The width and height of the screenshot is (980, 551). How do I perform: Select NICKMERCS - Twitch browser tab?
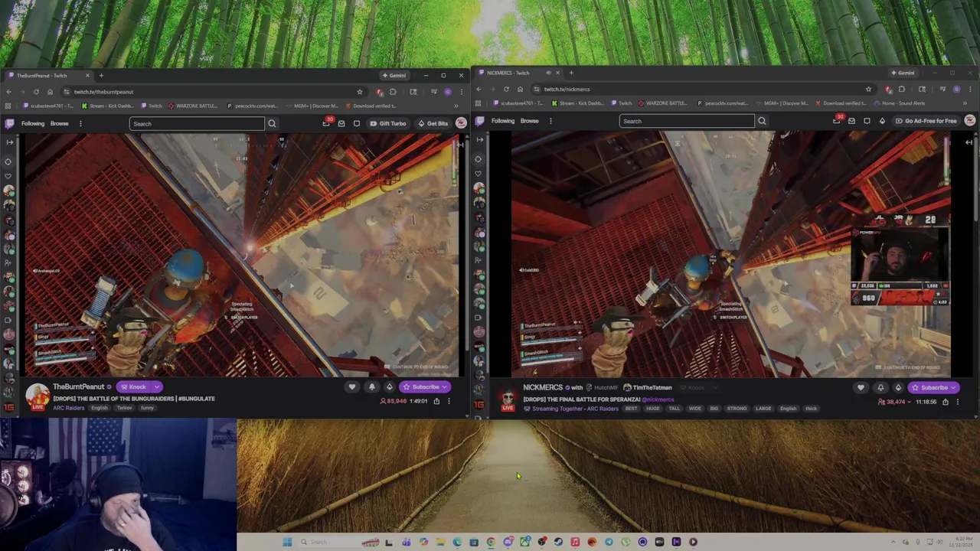point(518,73)
